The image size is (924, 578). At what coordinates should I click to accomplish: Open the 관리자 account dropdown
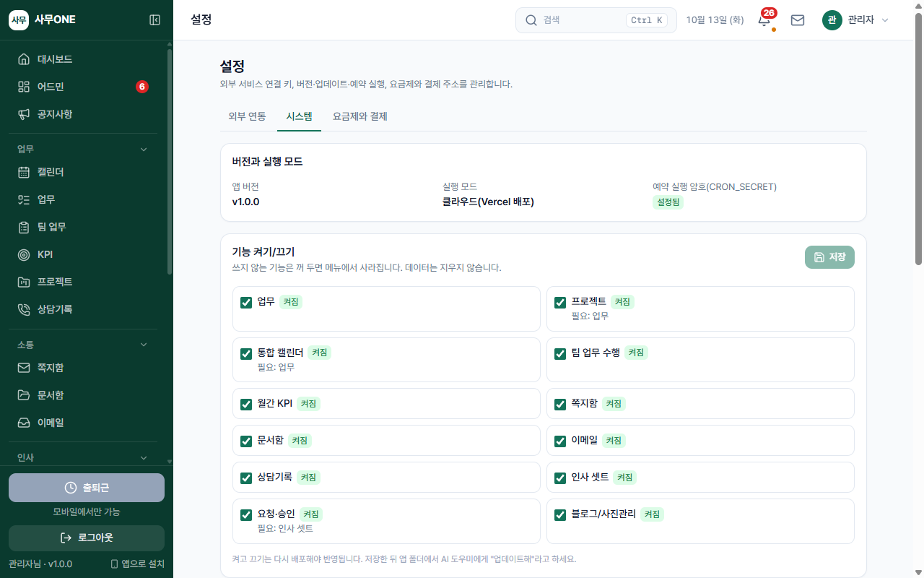(x=855, y=20)
